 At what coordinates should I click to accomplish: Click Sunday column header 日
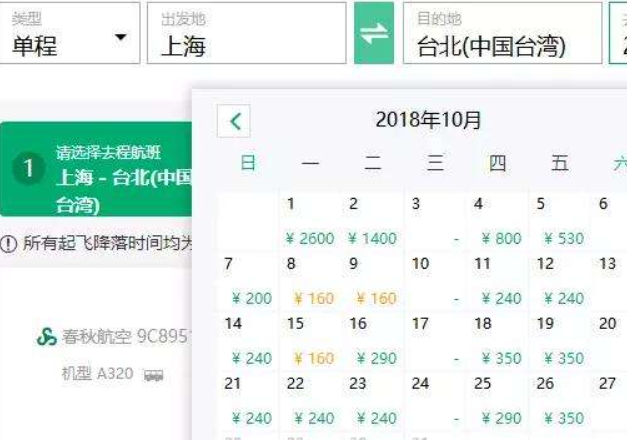(248, 163)
